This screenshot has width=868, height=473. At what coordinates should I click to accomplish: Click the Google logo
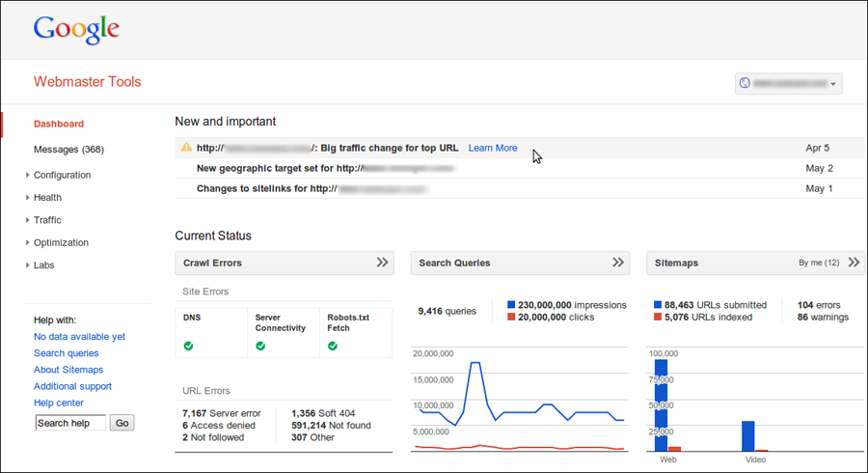[76, 30]
